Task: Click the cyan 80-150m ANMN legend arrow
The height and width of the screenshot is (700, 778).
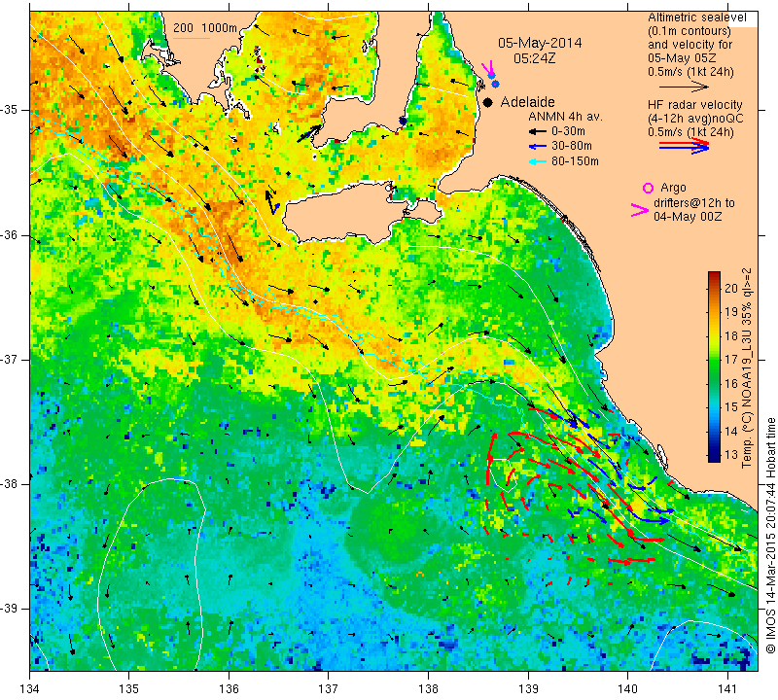Action: [538, 161]
